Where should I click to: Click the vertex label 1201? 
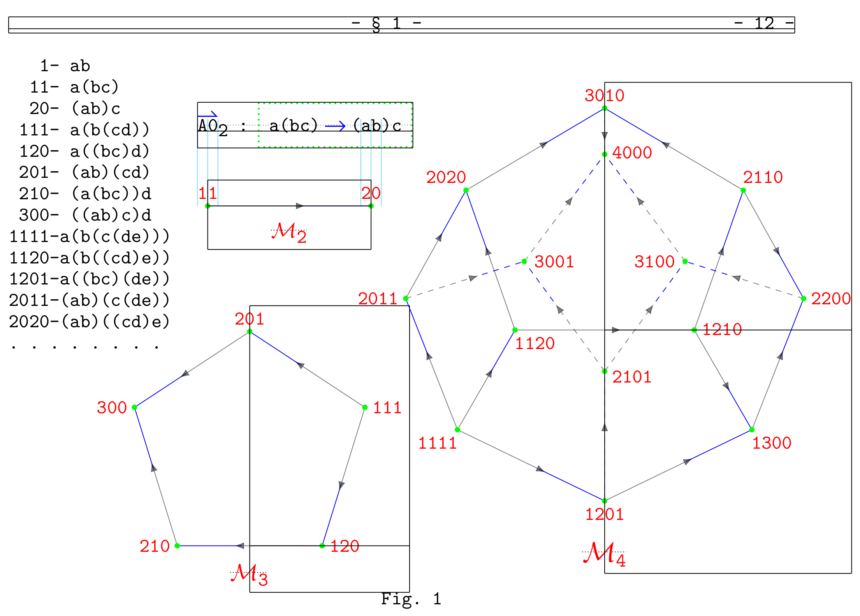click(x=604, y=514)
